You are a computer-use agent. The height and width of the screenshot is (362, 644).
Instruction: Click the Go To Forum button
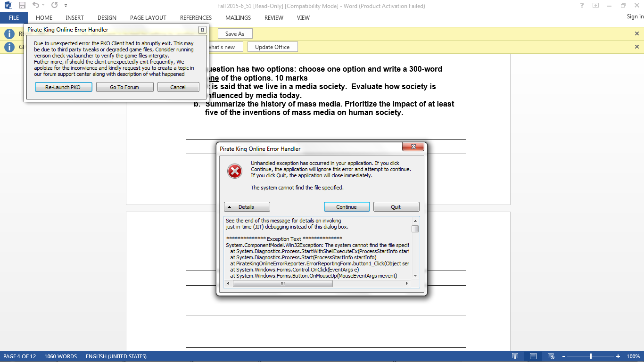click(124, 87)
